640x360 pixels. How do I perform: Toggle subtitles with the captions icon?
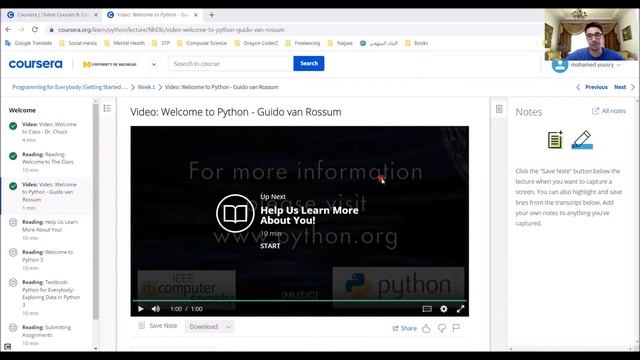[x=427, y=309]
